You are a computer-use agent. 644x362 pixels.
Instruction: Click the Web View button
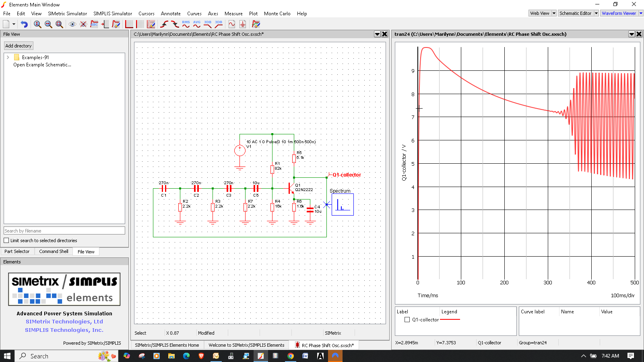[540, 13]
